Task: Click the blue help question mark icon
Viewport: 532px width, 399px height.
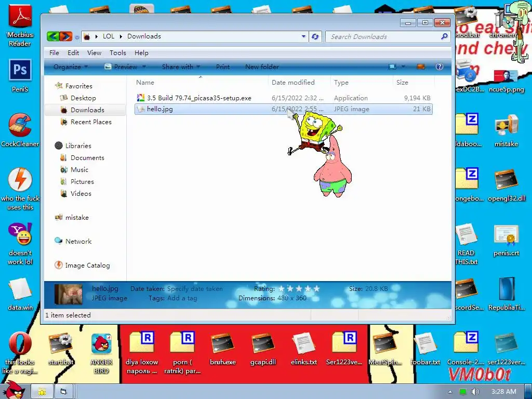Action: (440, 66)
